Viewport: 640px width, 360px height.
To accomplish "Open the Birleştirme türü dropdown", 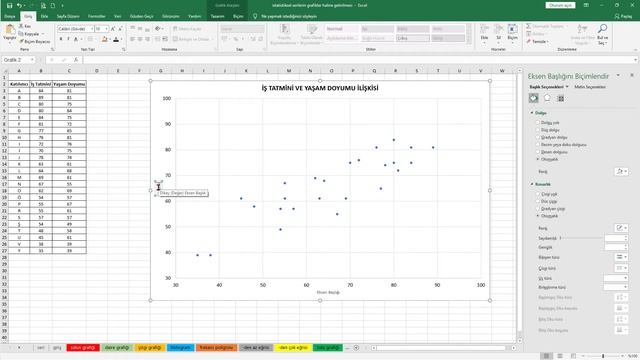I will [616, 287].
